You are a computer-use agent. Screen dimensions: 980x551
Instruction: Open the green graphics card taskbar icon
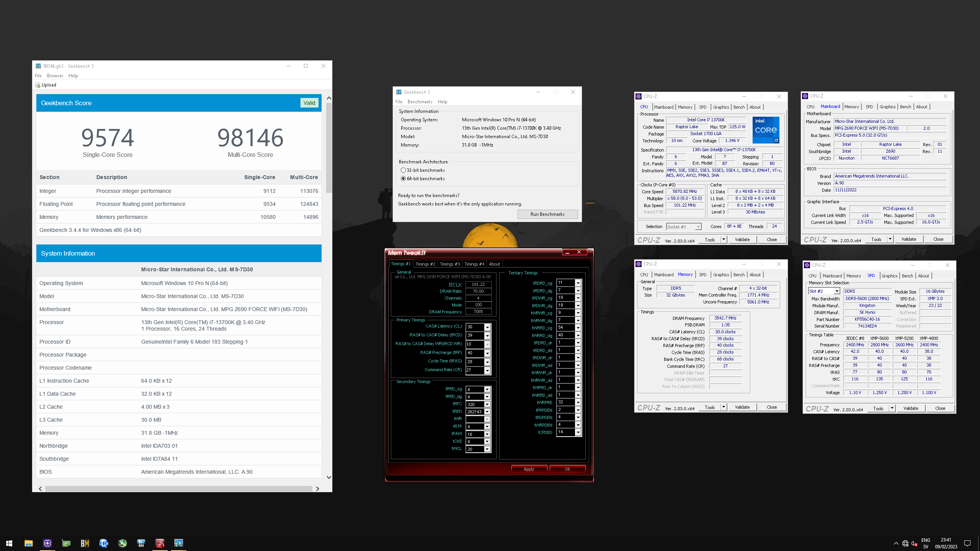click(x=66, y=543)
